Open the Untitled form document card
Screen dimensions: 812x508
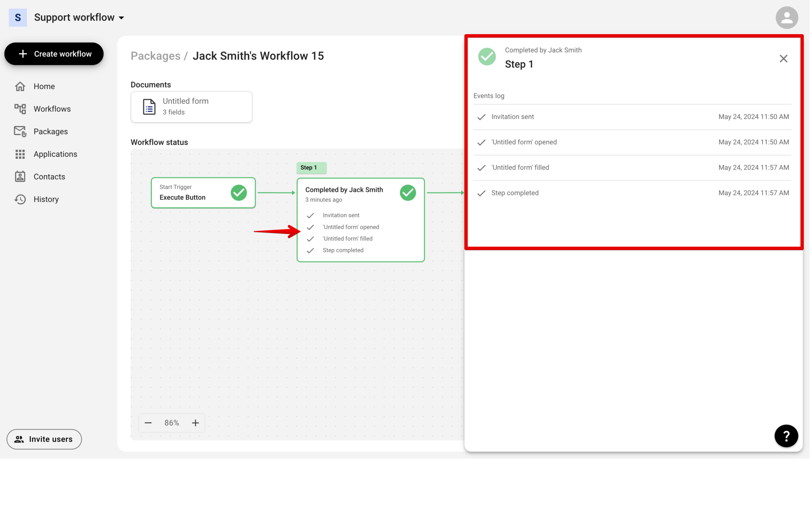(191, 106)
